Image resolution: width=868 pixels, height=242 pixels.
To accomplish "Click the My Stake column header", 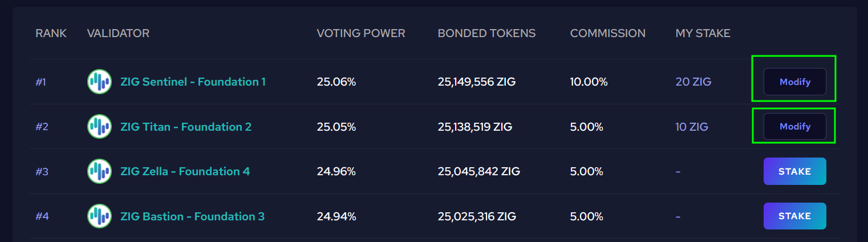I will tap(703, 33).
